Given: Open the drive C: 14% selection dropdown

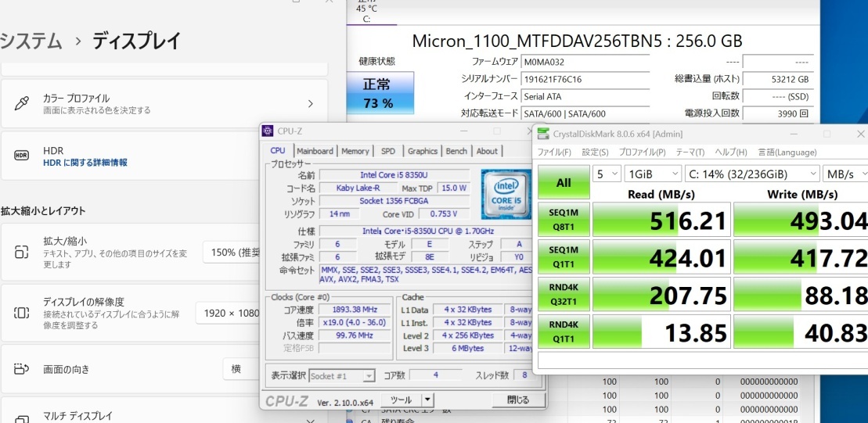Looking at the screenshot, I should pos(751,173).
